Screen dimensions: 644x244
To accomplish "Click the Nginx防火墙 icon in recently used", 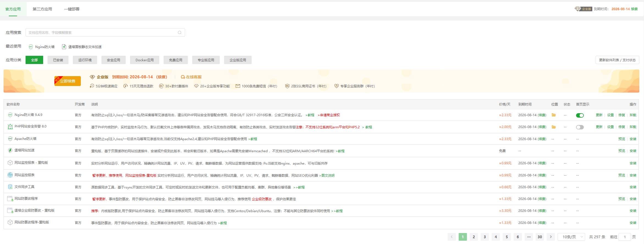I will [31, 47].
